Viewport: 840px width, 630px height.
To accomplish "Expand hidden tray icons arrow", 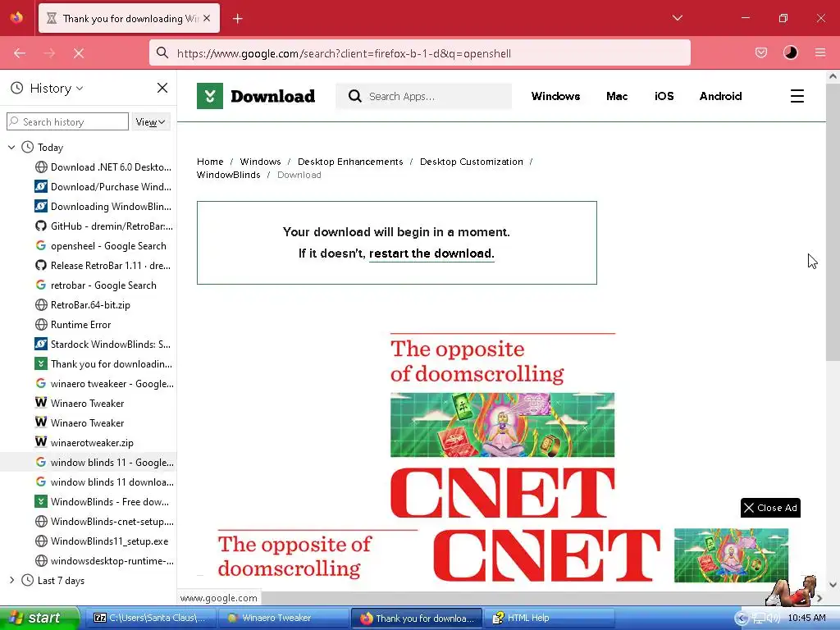I will click(742, 619).
